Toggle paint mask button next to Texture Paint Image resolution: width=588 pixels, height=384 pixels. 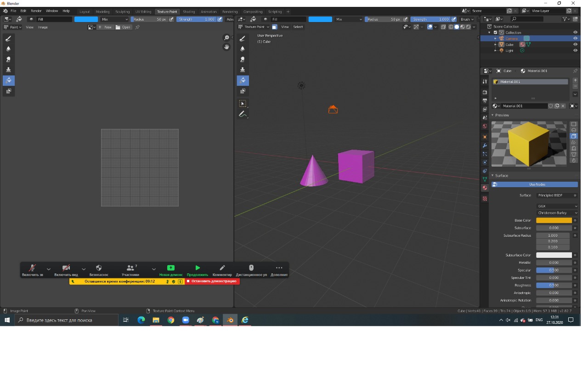point(274,27)
